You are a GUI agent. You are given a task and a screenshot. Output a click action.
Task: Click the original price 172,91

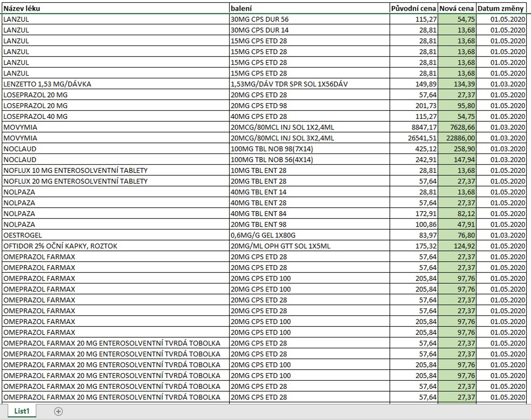click(x=414, y=214)
